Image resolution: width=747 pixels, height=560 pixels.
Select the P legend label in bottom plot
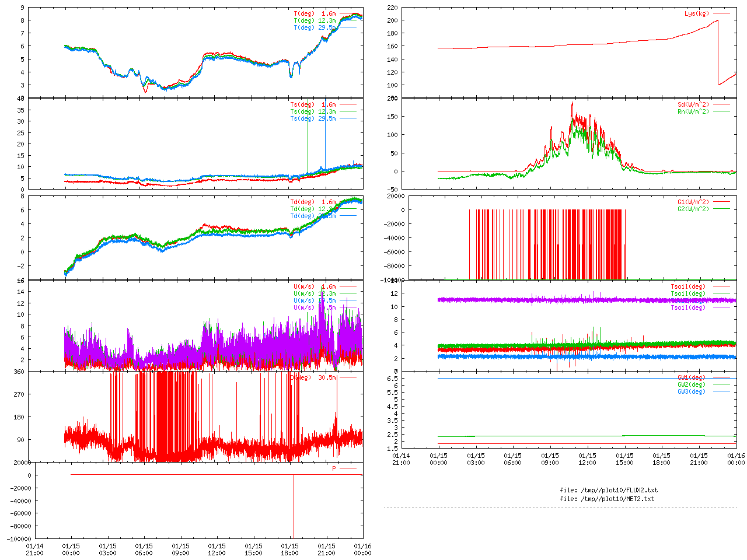click(x=334, y=468)
